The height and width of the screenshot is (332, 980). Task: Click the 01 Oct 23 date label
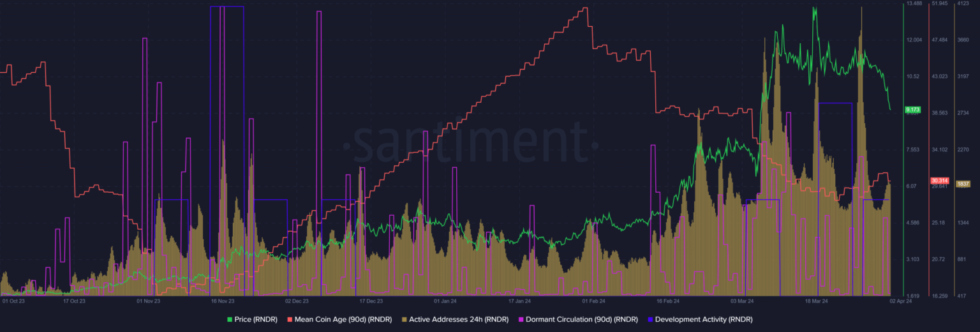(14, 300)
